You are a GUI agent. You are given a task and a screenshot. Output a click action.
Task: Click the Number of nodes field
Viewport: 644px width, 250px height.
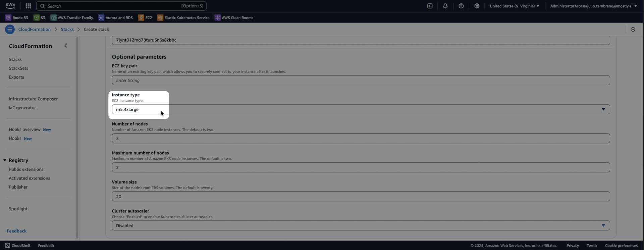point(361,138)
